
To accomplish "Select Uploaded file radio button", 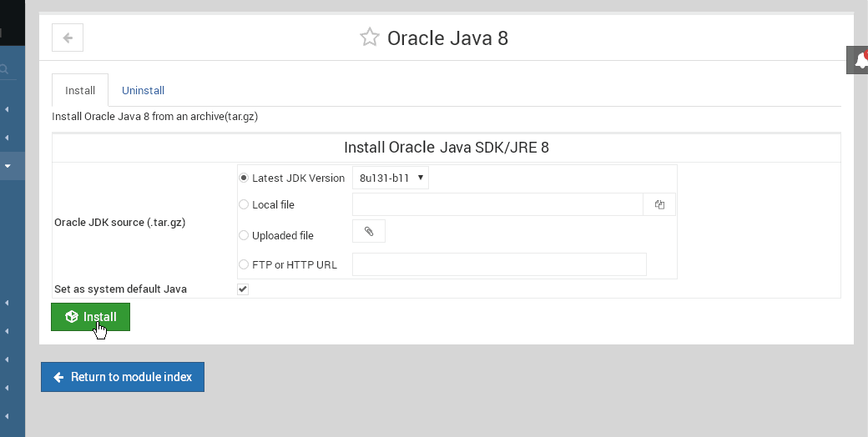I will pyautogui.click(x=244, y=235).
